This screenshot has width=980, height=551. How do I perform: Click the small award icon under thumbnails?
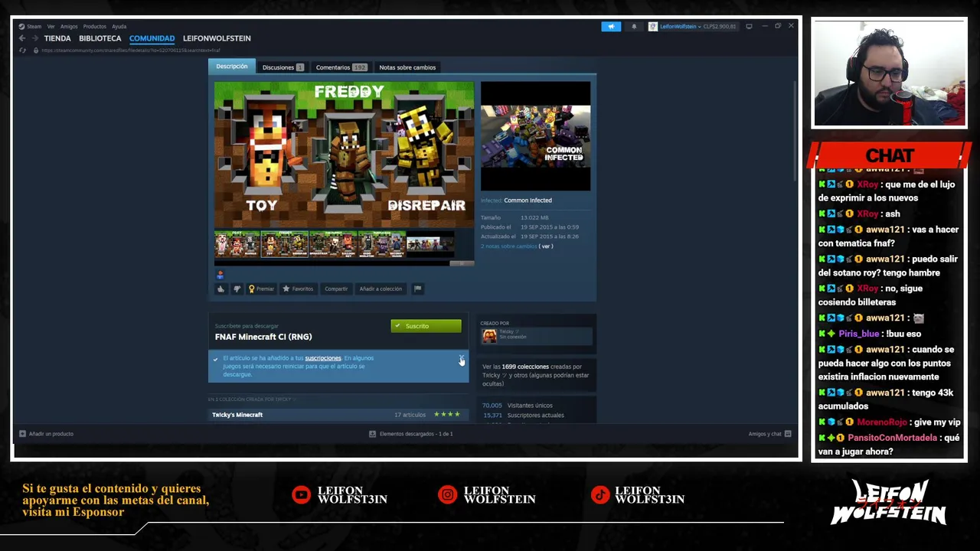click(220, 275)
